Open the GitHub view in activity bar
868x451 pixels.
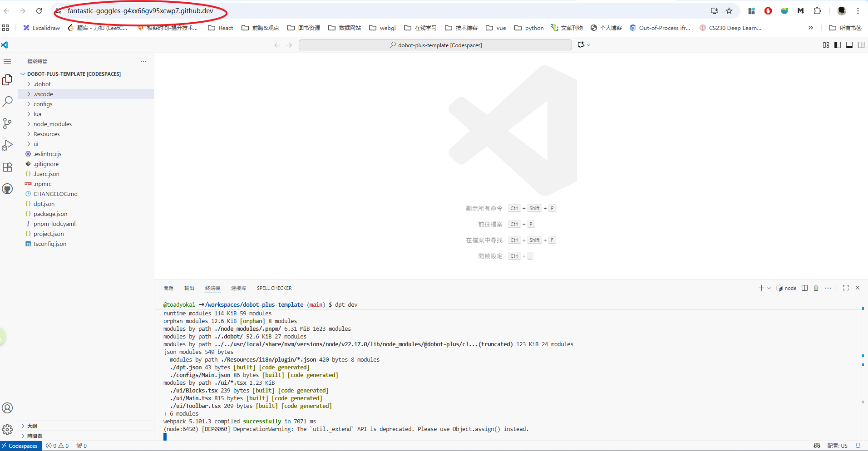coord(8,189)
